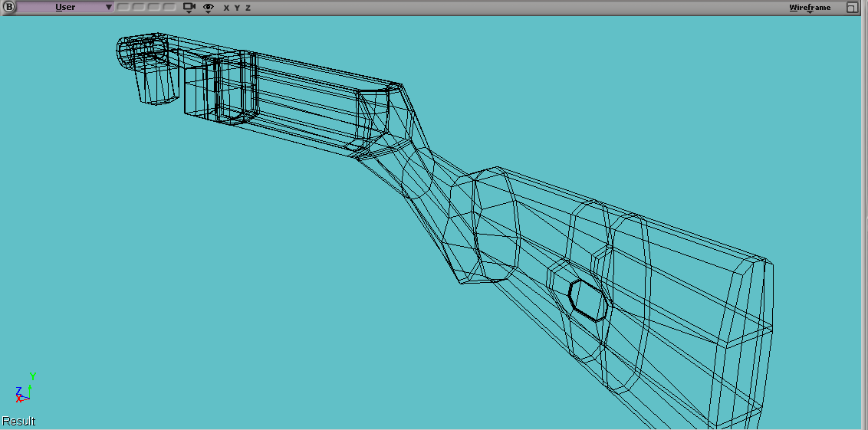868x430 pixels.
Task: Click the viewport B letter identifier icon
Action: pos(8,7)
